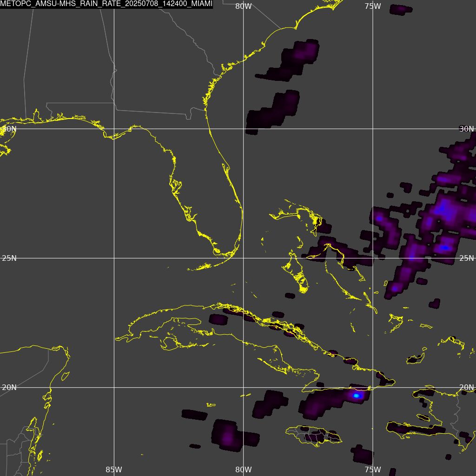Click the right 30N latitude label

(467, 129)
